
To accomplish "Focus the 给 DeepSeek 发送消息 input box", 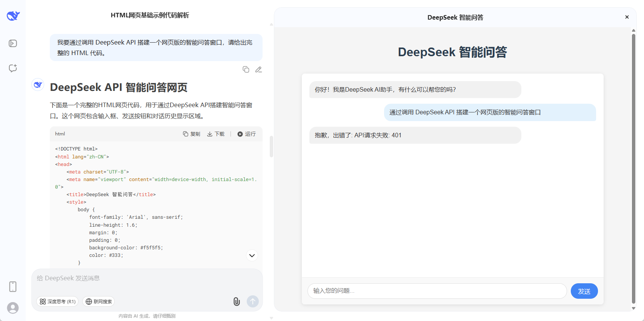I will (147, 278).
